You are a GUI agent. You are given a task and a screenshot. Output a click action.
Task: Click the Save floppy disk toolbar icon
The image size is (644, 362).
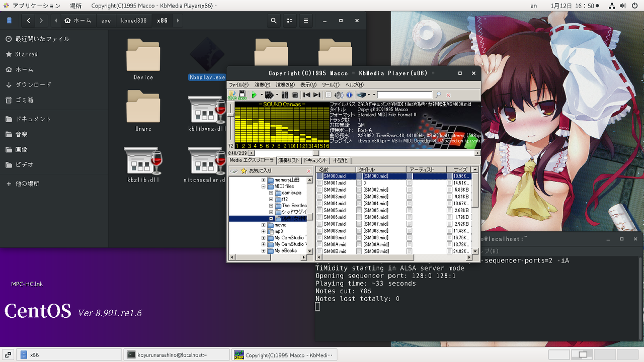point(242,95)
